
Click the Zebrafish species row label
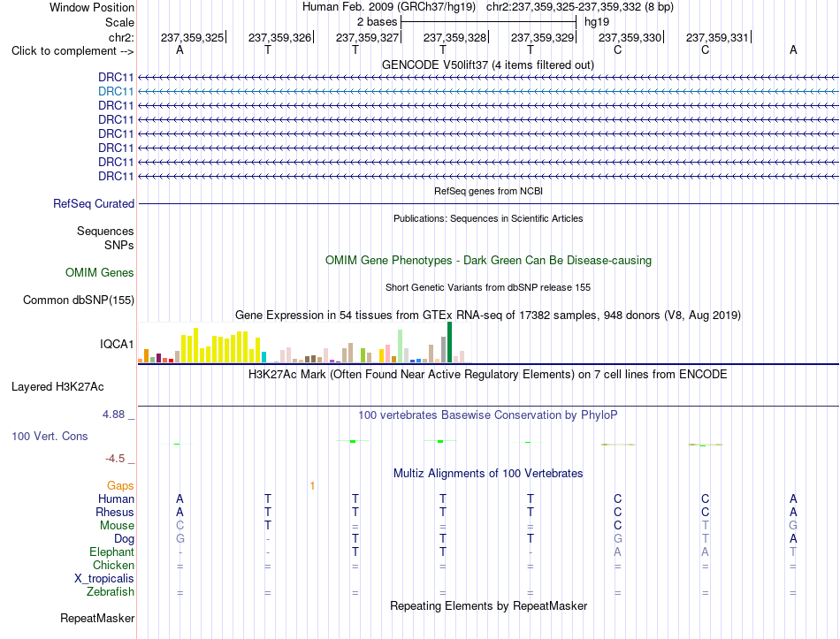coord(111,592)
